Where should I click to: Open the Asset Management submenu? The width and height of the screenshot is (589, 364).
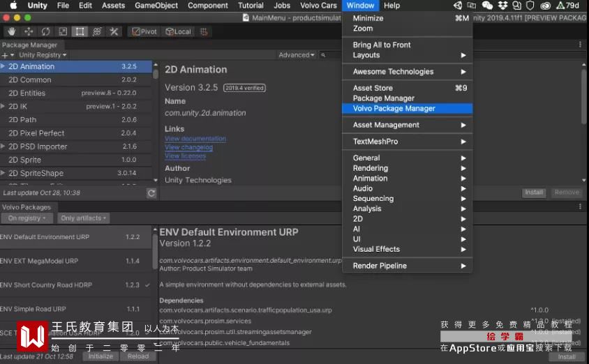[407, 125]
